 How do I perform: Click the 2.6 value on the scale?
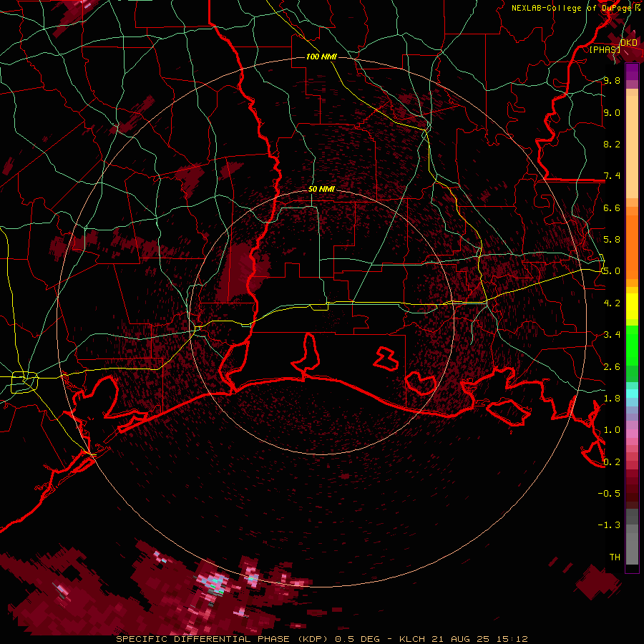click(x=612, y=366)
